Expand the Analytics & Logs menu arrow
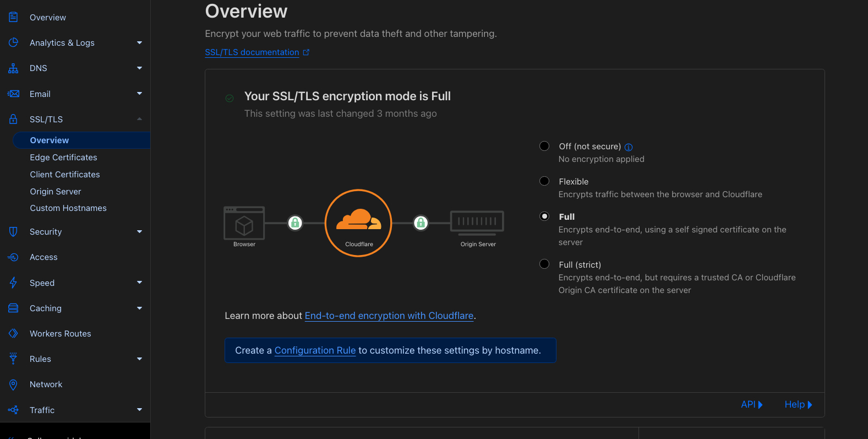 [139, 43]
